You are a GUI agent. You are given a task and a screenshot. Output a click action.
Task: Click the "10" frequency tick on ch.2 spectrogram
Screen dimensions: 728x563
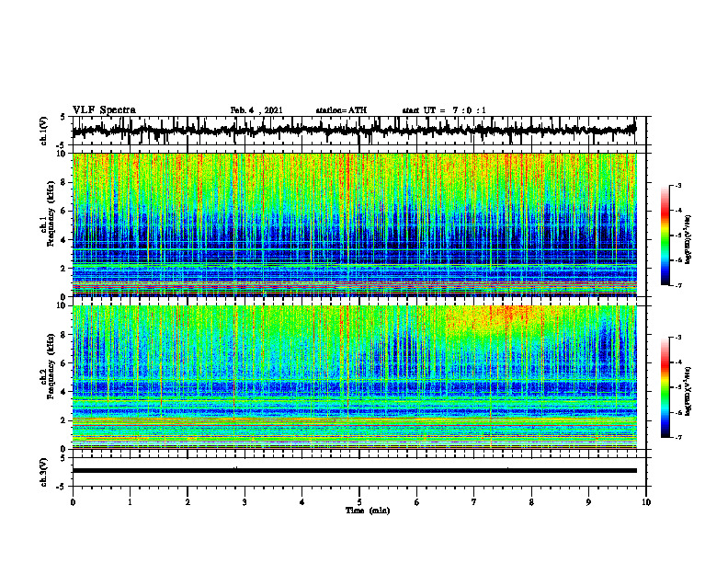pyautogui.click(x=63, y=305)
